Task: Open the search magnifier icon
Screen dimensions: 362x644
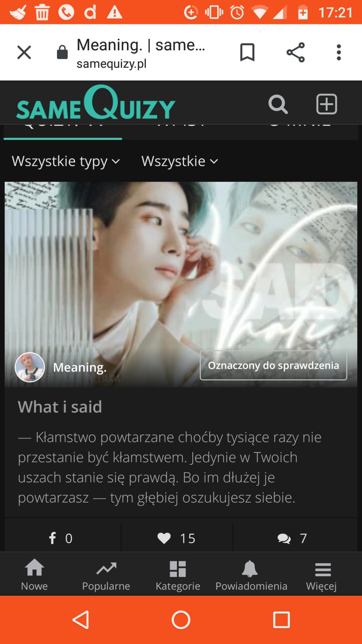Action: pyautogui.click(x=278, y=104)
